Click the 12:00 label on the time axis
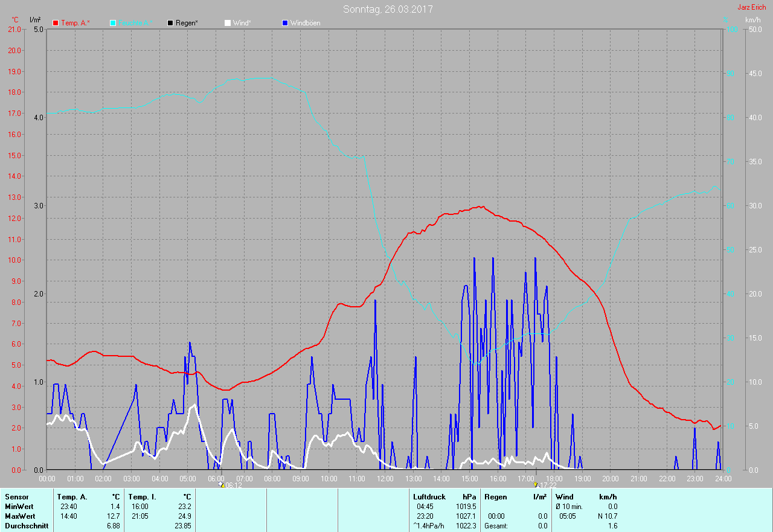 point(385,478)
